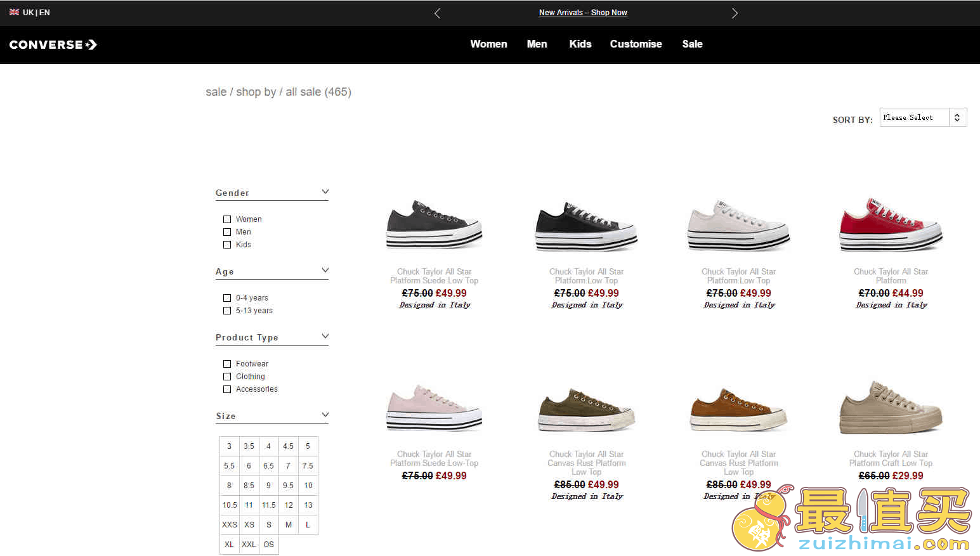Select size XL

(230, 545)
